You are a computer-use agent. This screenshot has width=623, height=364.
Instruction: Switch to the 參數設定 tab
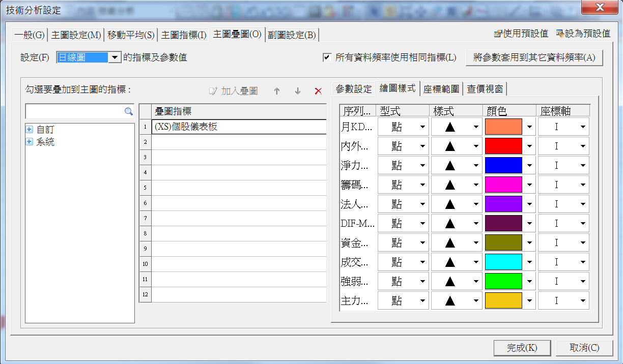click(354, 89)
